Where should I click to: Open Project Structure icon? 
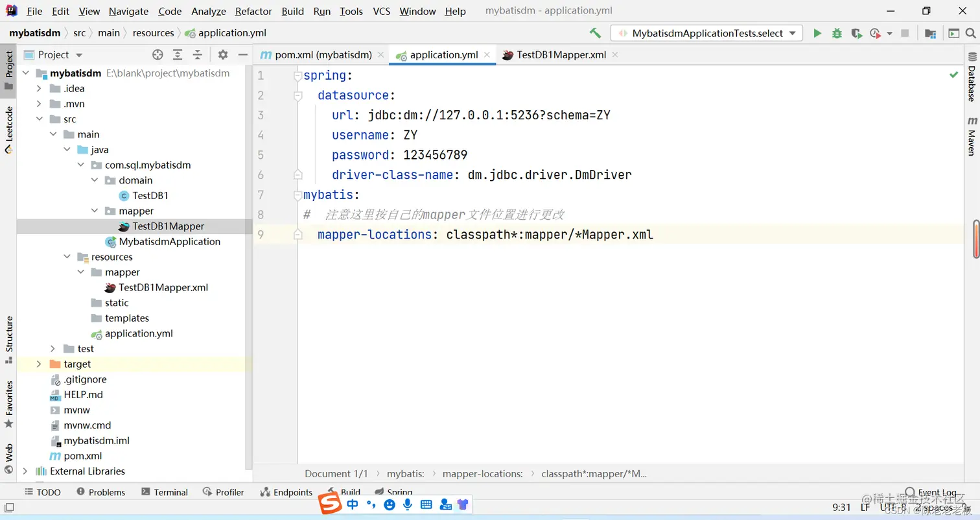point(930,33)
